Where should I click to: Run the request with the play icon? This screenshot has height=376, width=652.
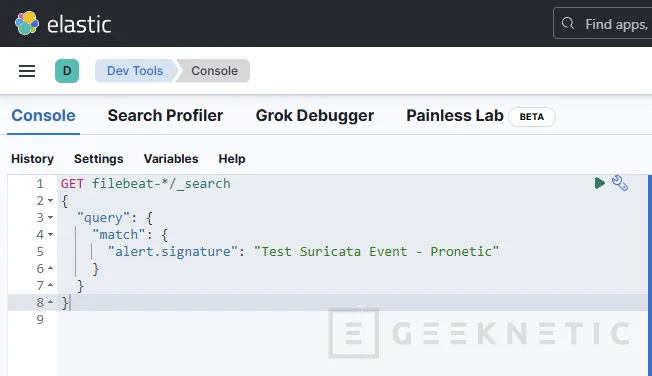(599, 183)
